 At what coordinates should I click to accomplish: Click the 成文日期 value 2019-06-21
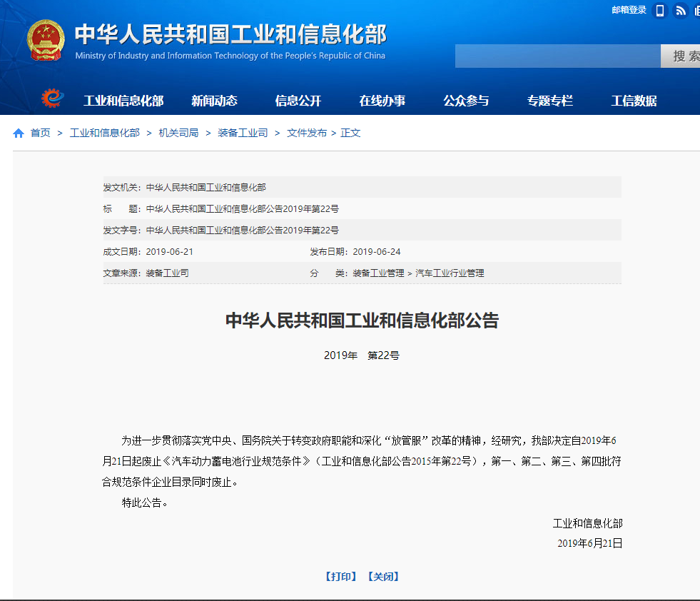point(170,252)
